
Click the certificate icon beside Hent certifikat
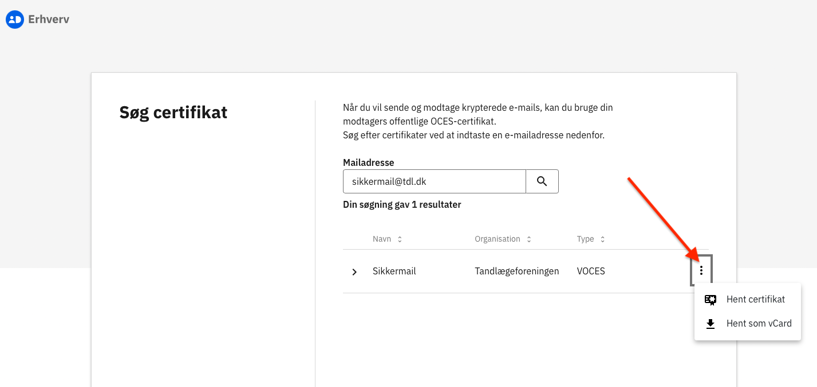click(x=710, y=299)
